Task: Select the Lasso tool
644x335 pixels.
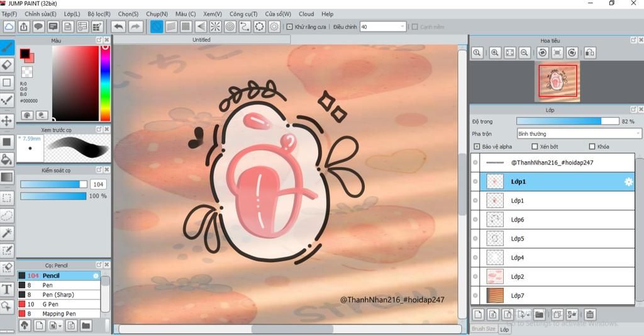Action: [x=6, y=215]
